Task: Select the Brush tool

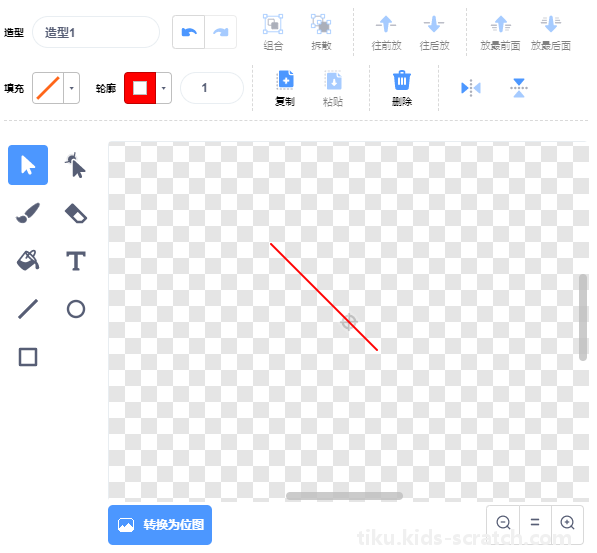Action: point(28,213)
